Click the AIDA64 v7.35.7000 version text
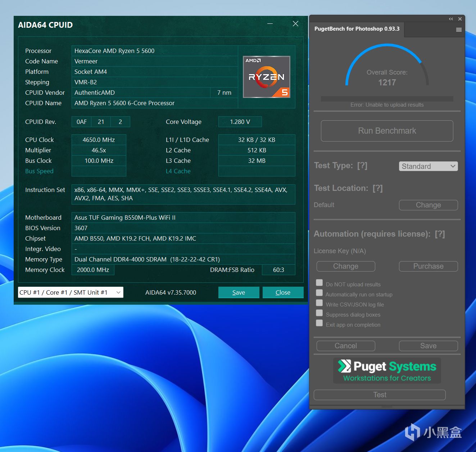476x452 pixels. pos(171,292)
